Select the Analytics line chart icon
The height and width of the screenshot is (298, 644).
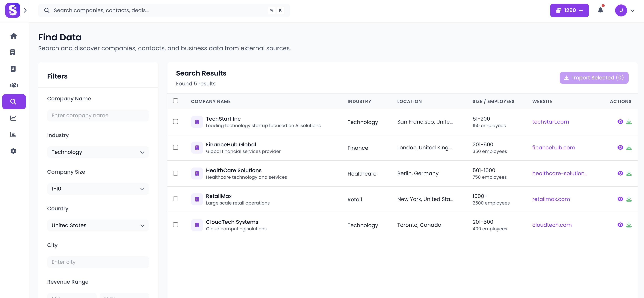click(x=14, y=118)
